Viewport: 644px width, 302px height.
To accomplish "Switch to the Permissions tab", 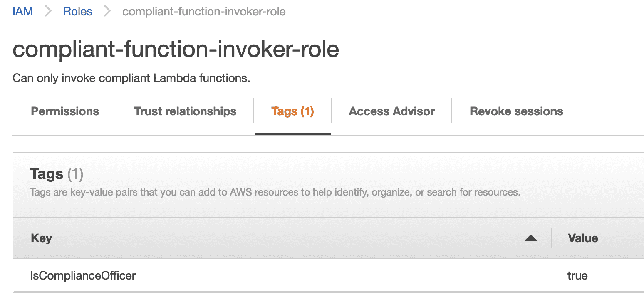I will coord(65,111).
